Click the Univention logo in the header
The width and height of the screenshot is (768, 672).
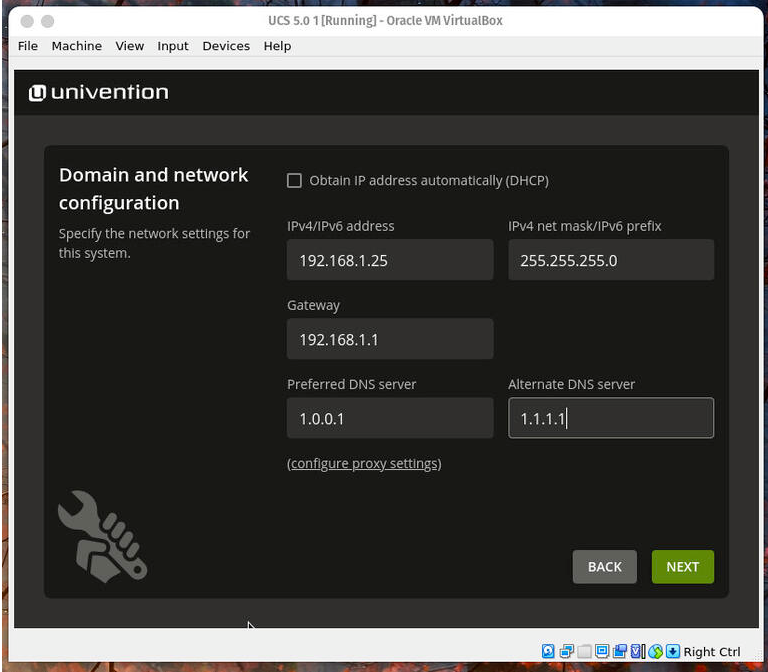pos(98,92)
